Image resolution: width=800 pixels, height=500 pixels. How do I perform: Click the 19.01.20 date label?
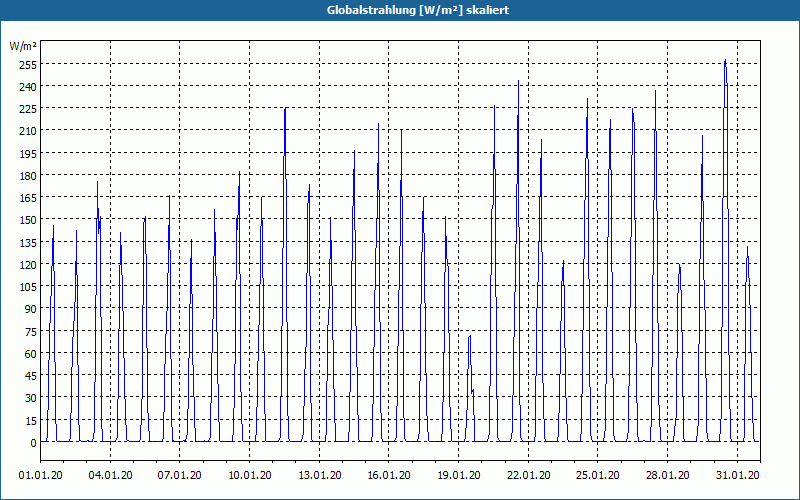click(x=459, y=475)
